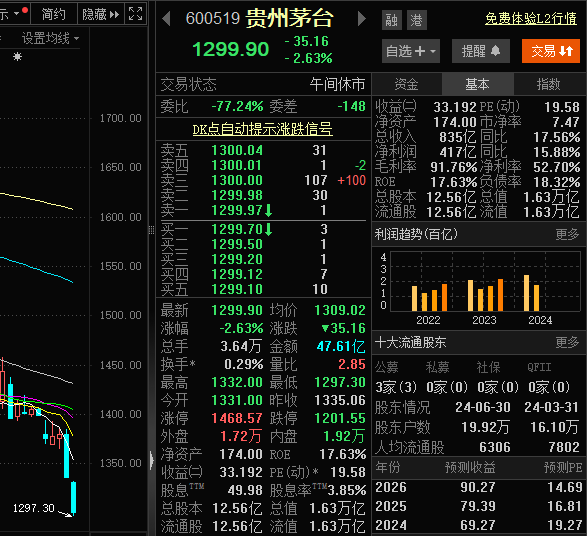The width and height of the screenshot is (587, 536).
Task: Click the 2025 forecast earnings row
Action: 479,506
